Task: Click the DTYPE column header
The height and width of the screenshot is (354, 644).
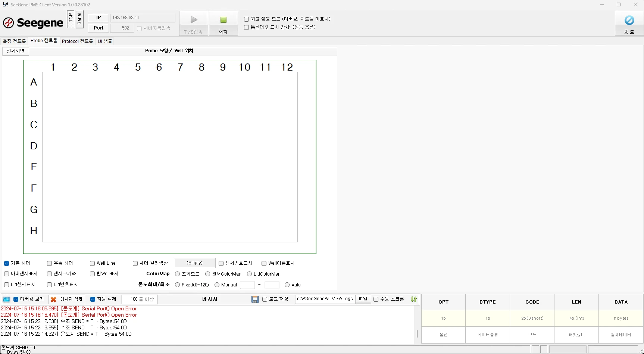Action: tap(488, 302)
